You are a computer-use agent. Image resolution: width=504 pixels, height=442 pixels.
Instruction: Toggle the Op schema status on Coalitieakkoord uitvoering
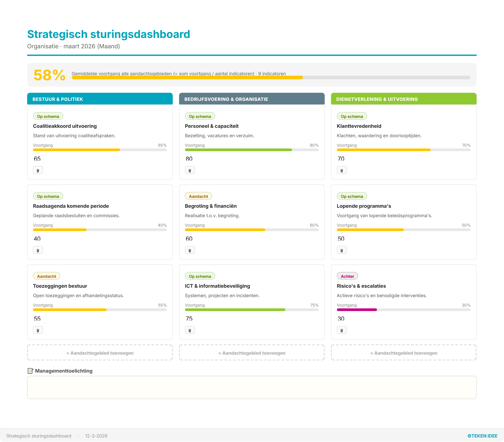[x=48, y=116]
